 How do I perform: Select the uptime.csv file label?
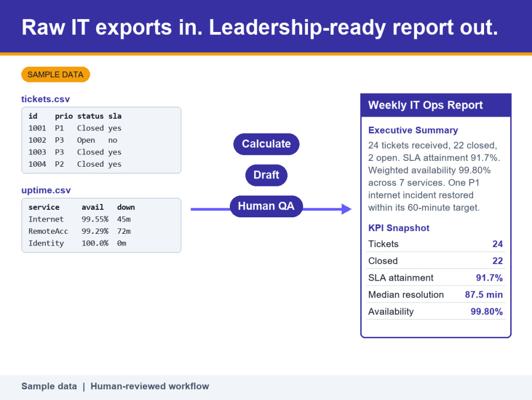(46, 190)
